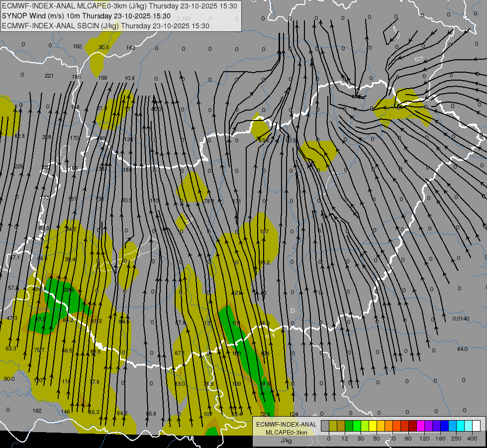Click the map value 50.5

[x=291, y=140]
